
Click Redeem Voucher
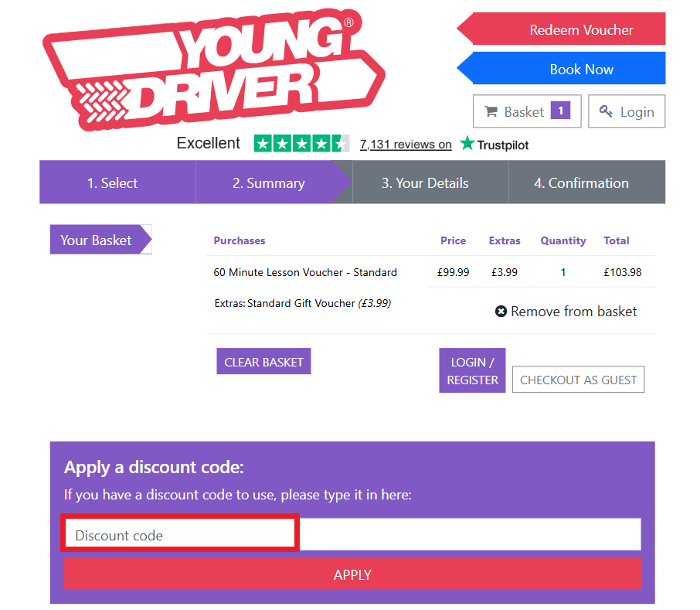click(x=581, y=29)
